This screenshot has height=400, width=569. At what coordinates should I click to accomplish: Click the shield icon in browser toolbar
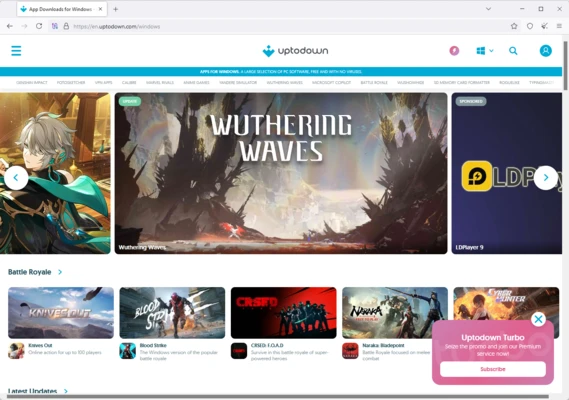coord(530,26)
